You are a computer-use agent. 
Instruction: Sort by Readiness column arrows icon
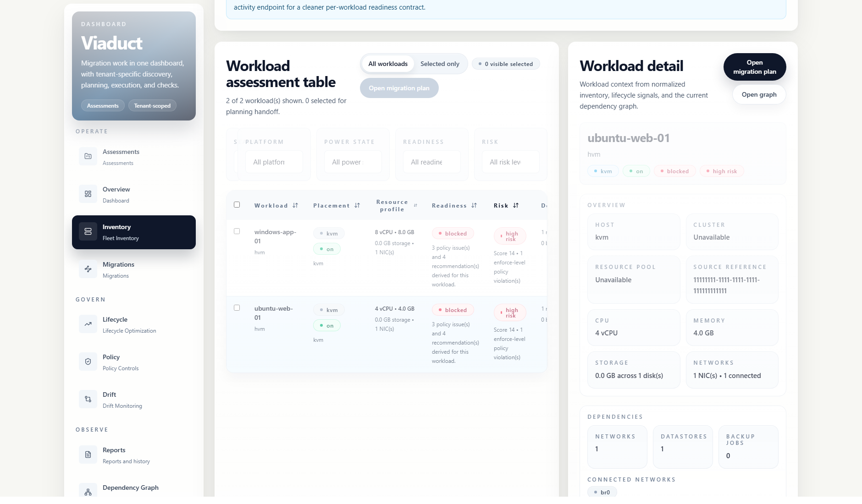[x=474, y=205]
